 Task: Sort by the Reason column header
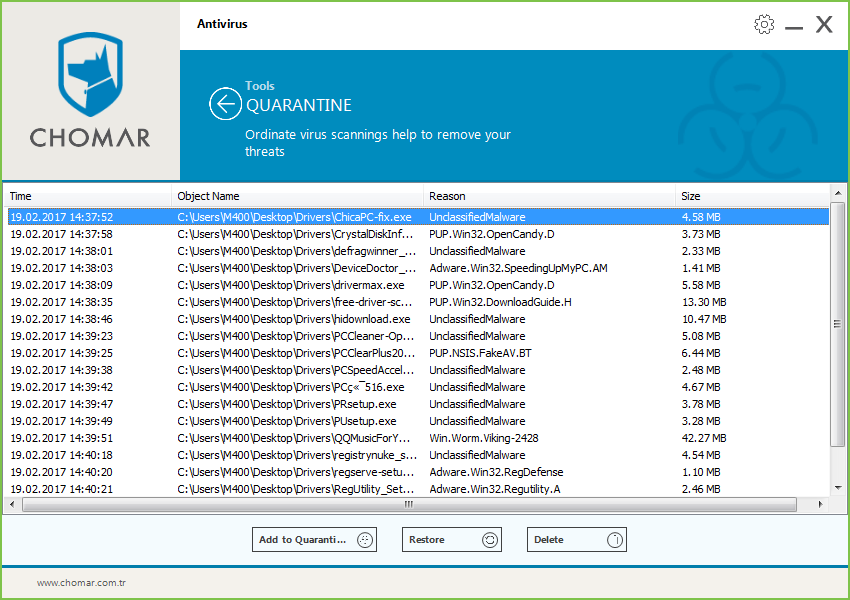point(550,196)
